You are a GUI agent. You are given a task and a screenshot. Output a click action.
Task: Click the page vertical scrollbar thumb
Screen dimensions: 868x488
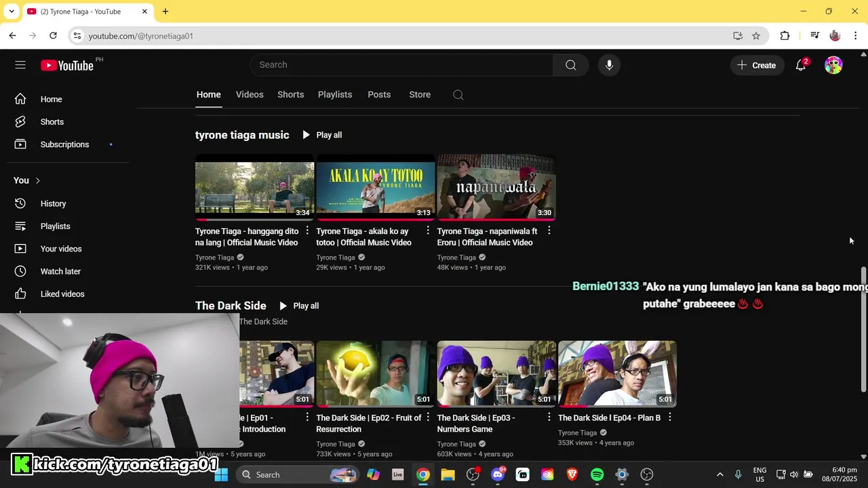click(x=863, y=329)
